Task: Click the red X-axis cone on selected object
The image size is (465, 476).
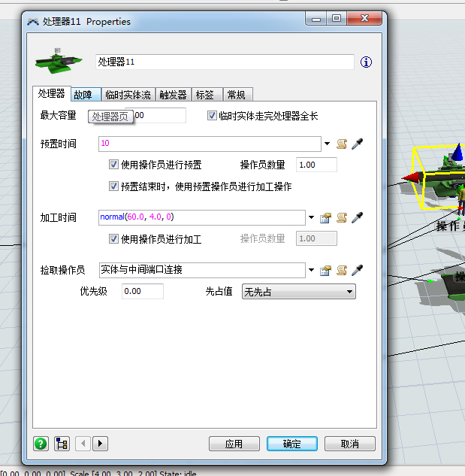Action: 412,177
